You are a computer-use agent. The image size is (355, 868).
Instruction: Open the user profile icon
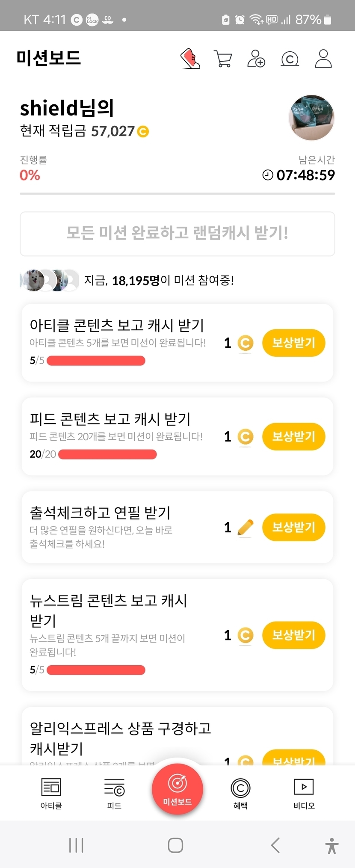click(x=323, y=59)
